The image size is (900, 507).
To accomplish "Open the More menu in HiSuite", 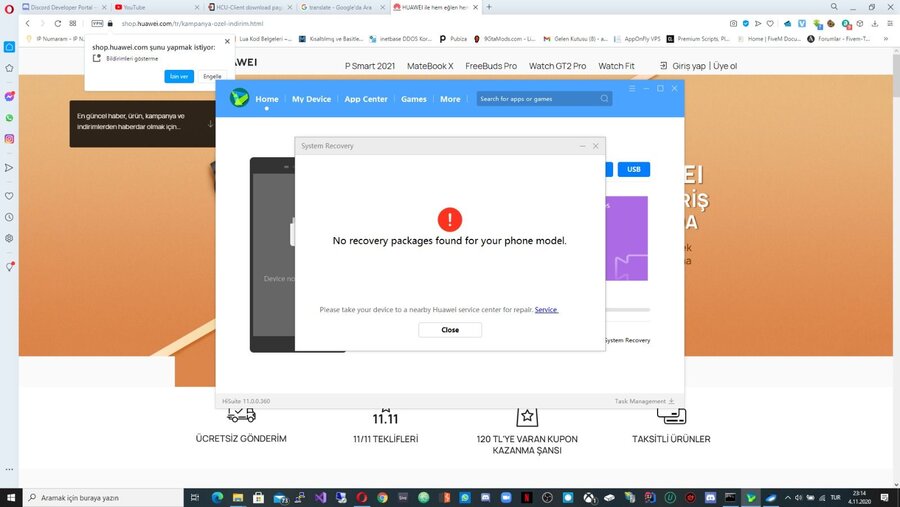I will (450, 99).
